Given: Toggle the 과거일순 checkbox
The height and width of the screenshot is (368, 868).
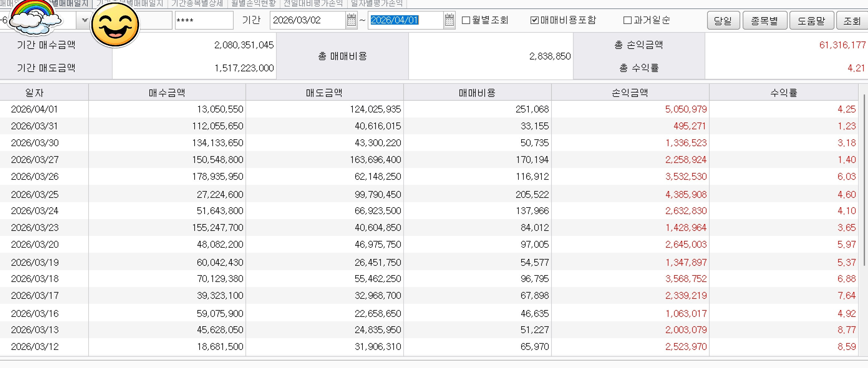Looking at the screenshot, I should pyautogui.click(x=628, y=20).
